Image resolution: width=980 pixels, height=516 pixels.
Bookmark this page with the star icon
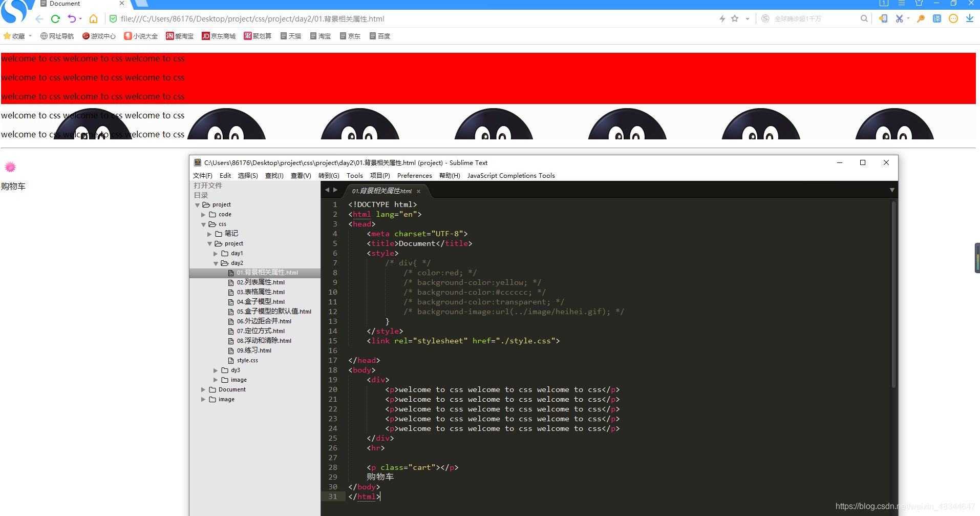(735, 18)
